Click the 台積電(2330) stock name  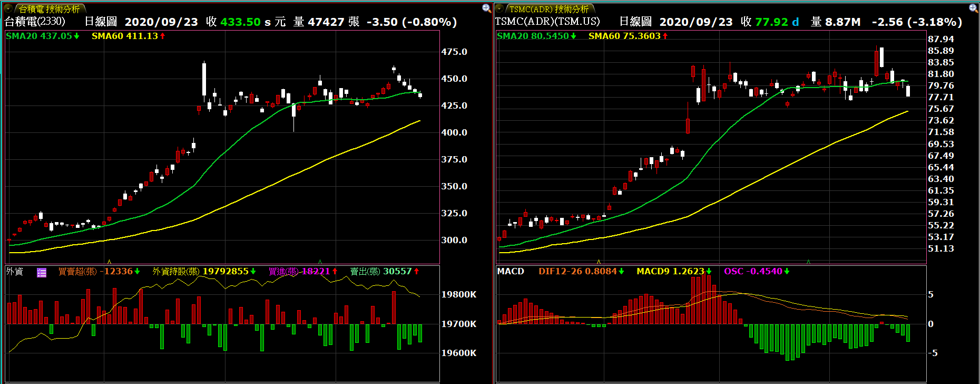(35, 22)
